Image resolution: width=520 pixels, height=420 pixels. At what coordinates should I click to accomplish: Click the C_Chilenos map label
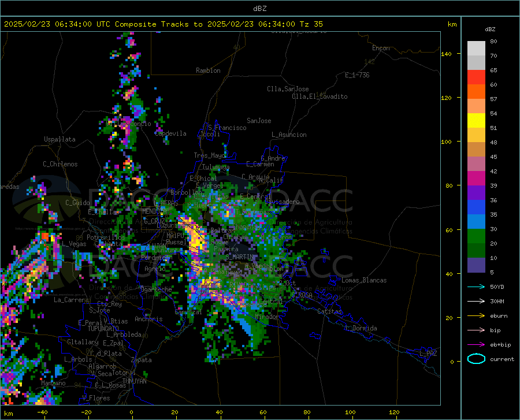(x=60, y=164)
